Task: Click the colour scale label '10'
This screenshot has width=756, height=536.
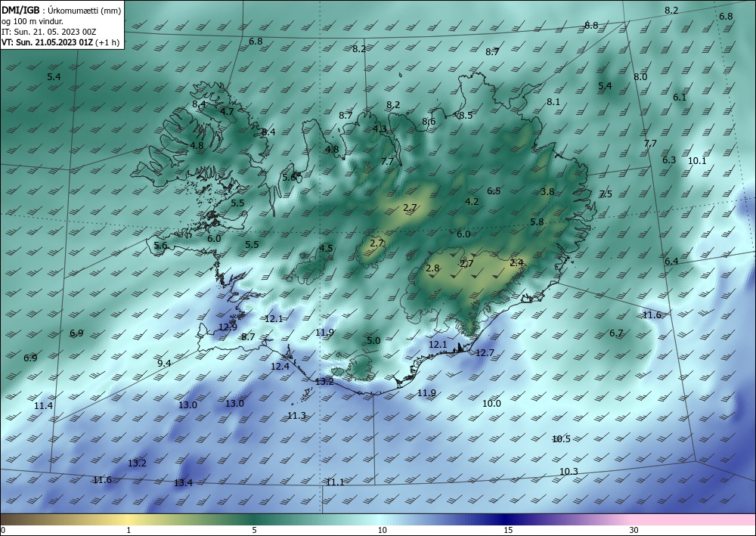Action: click(383, 530)
